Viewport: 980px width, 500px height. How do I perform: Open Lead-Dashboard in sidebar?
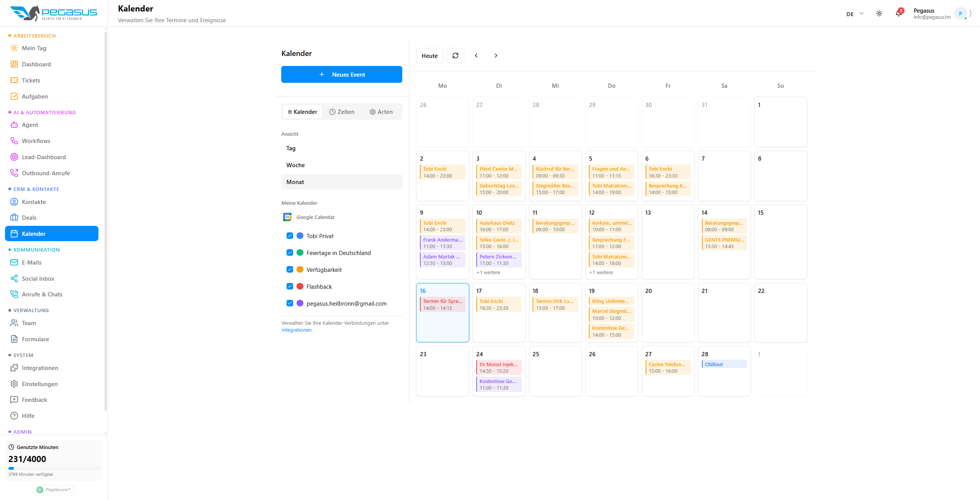coord(44,157)
